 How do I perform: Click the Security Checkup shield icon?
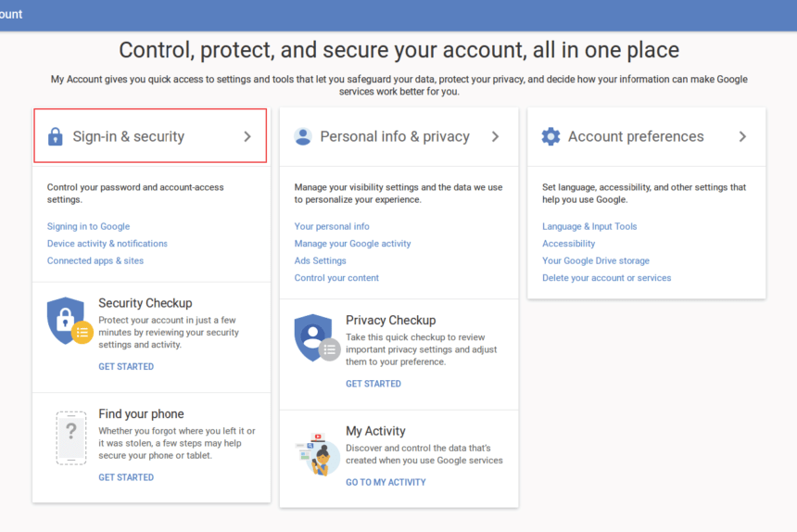68,322
